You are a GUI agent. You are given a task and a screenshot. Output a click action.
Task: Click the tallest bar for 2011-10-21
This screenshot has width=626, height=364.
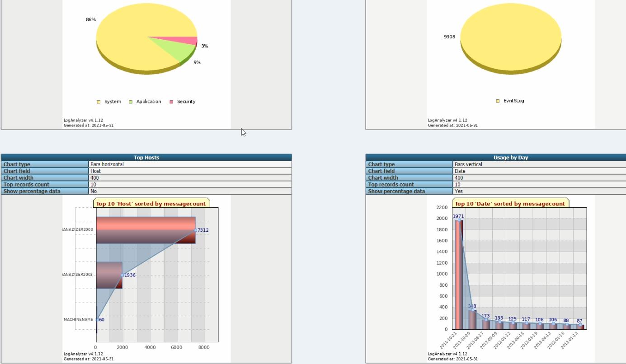point(459,274)
